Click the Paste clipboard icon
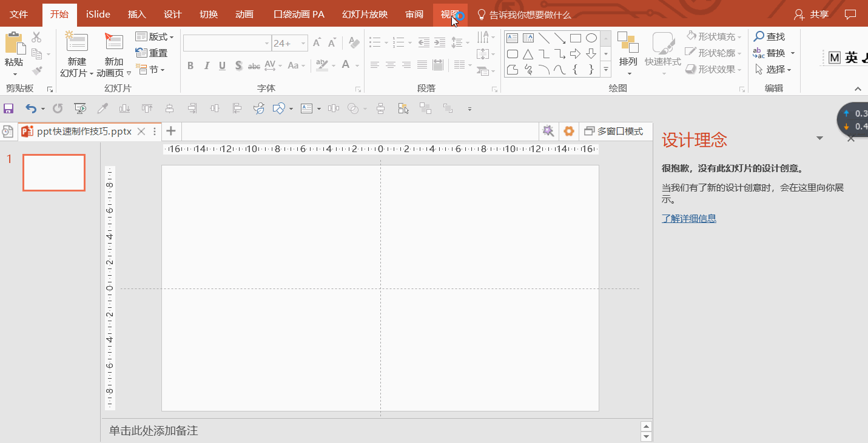Image resolution: width=868 pixels, height=443 pixels. [x=15, y=44]
